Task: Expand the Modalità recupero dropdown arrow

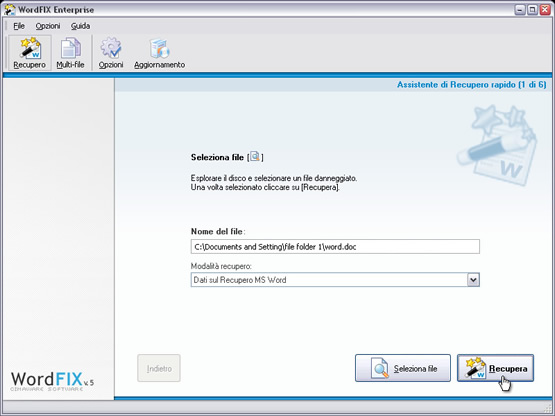Action: pyautogui.click(x=473, y=280)
